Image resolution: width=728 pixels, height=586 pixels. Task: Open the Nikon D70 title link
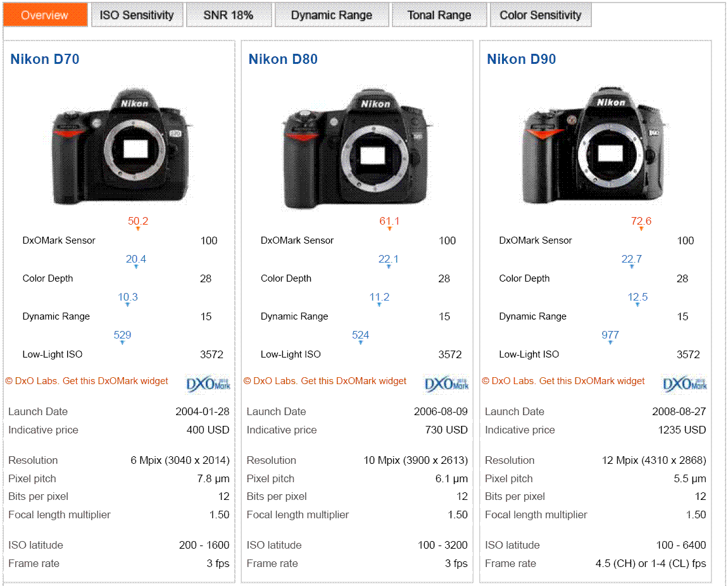tap(45, 59)
